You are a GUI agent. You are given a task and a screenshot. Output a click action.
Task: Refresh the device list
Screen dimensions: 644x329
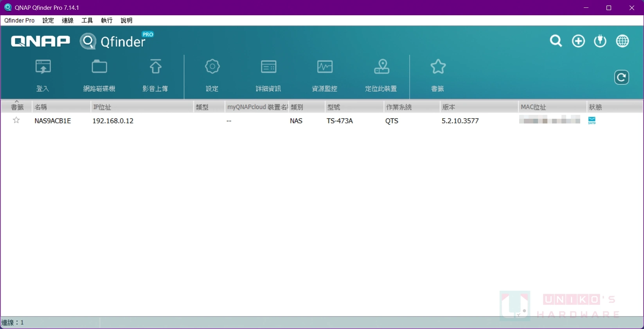point(621,77)
